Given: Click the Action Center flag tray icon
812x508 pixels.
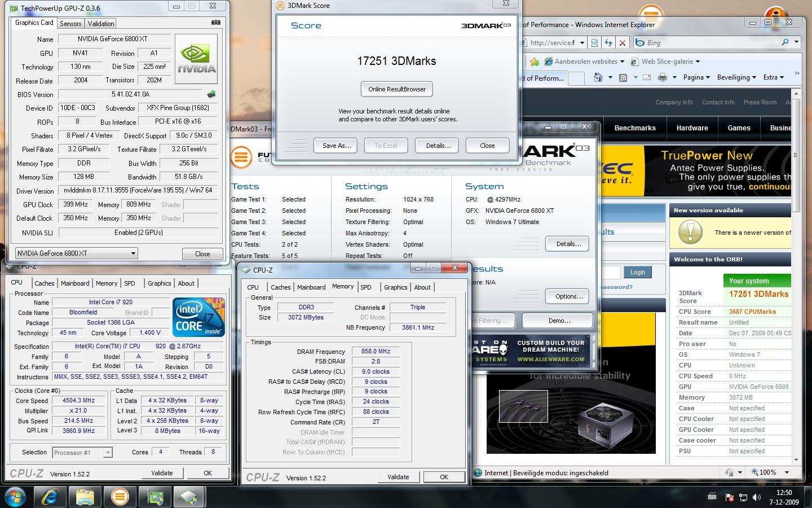Looking at the screenshot, I should point(729,498).
